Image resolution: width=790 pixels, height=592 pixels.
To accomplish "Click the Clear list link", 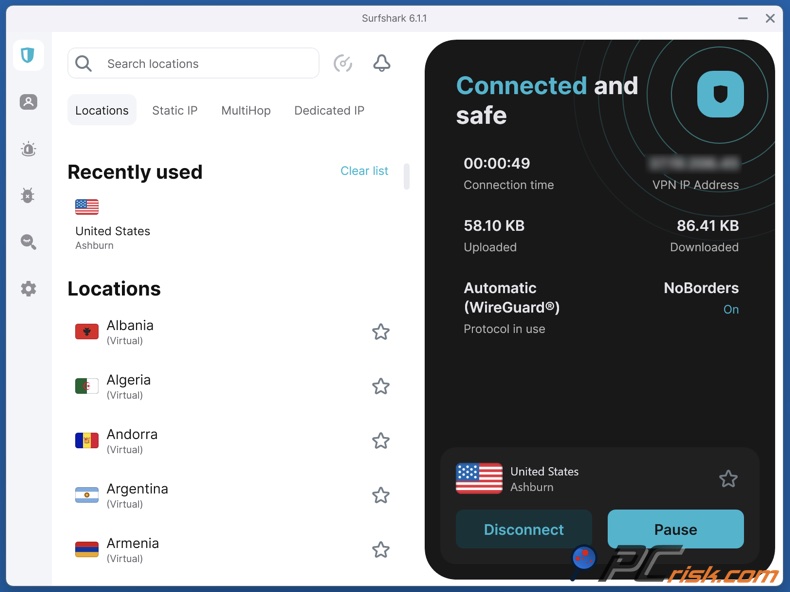I will (364, 171).
